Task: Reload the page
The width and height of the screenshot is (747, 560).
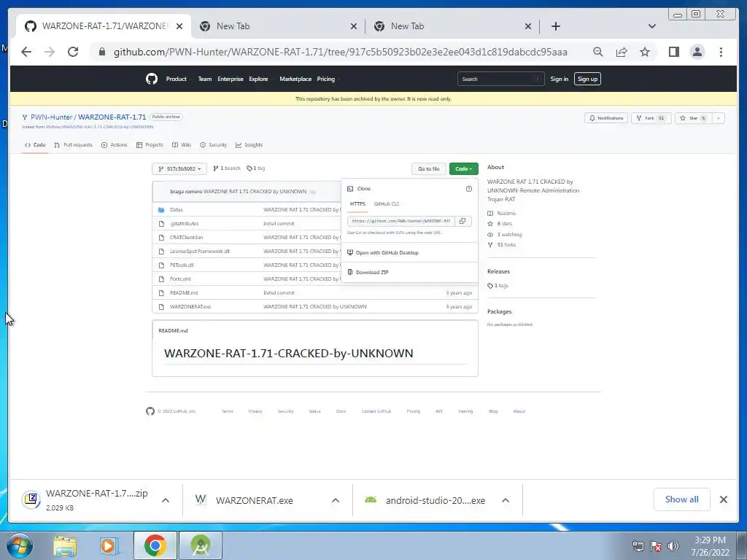Action: pos(73,52)
